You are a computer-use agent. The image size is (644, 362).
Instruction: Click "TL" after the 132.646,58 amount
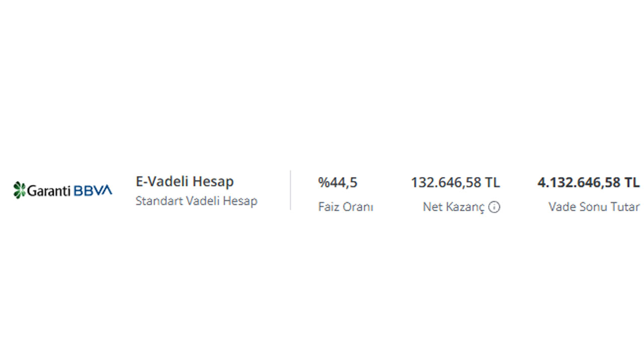pos(493,182)
